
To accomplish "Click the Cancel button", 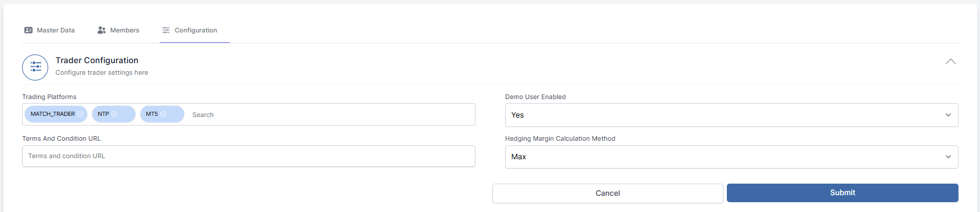I will coord(608,193).
